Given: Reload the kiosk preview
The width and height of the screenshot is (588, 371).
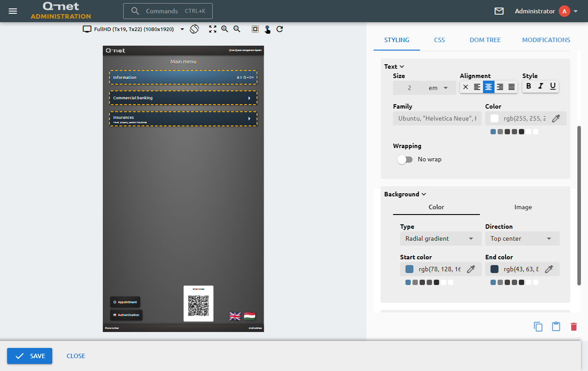Looking at the screenshot, I should [280, 29].
